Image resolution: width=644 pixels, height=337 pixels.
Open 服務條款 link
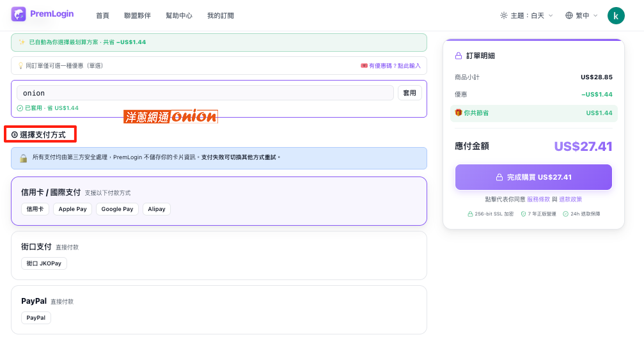click(538, 199)
